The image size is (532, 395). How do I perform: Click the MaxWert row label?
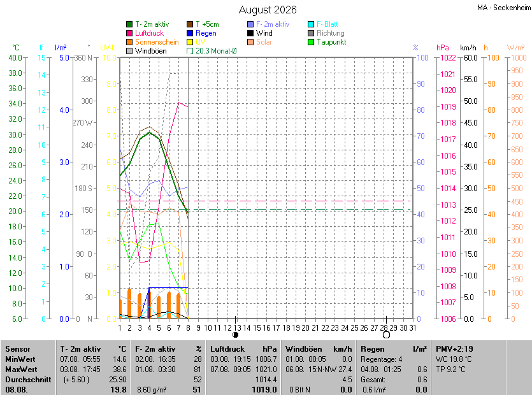[21, 370]
